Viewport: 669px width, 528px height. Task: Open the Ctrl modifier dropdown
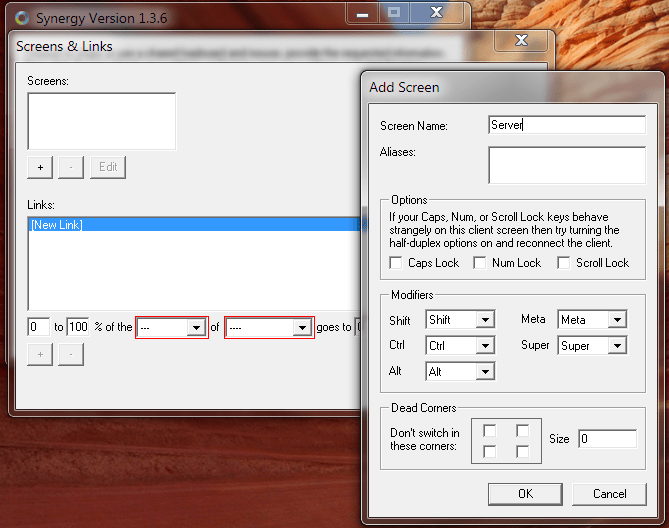pyautogui.click(x=460, y=345)
